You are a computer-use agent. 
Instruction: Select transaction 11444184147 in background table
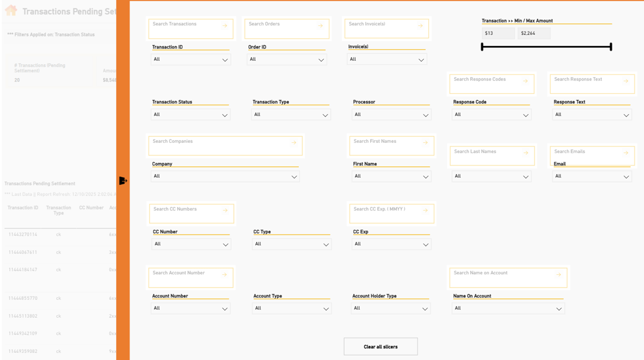pyautogui.click(x=23, y=270)
